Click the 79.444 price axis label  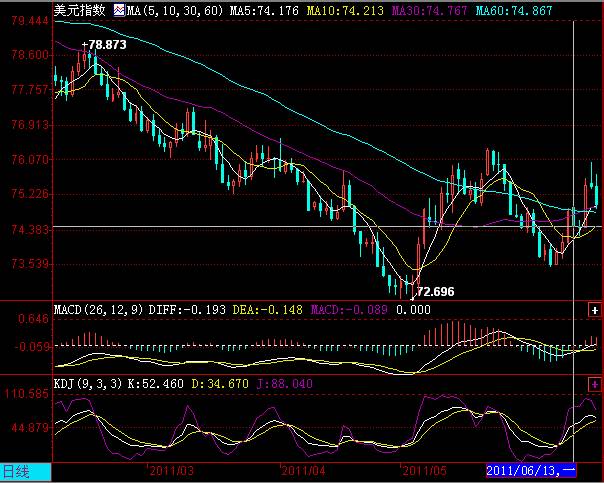click(x=30, y=20)
